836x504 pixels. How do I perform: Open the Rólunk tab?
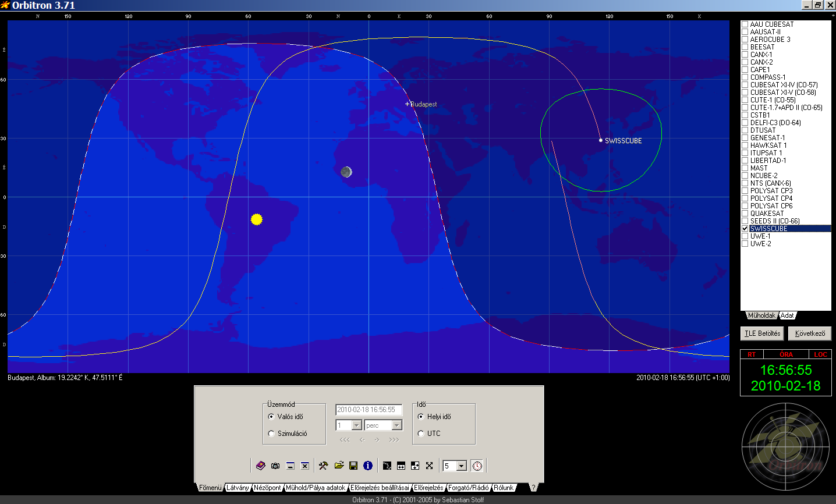(504, 488)
